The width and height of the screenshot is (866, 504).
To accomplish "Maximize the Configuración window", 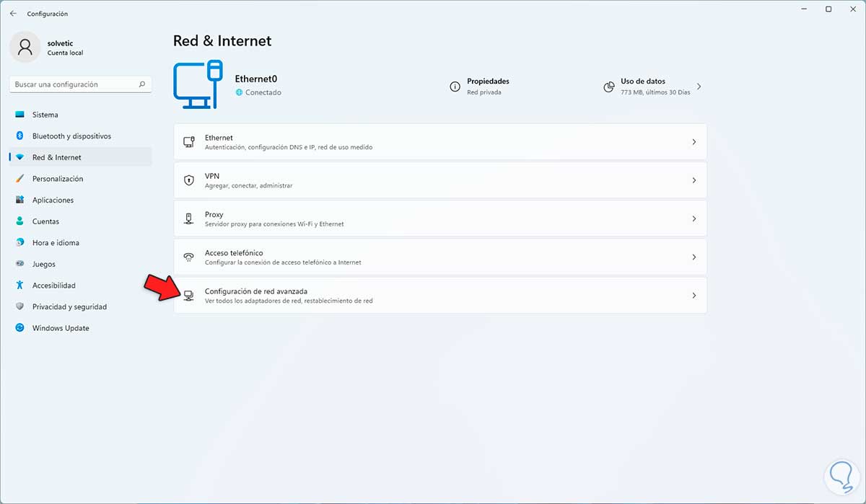I will click(x=828, y=9).
